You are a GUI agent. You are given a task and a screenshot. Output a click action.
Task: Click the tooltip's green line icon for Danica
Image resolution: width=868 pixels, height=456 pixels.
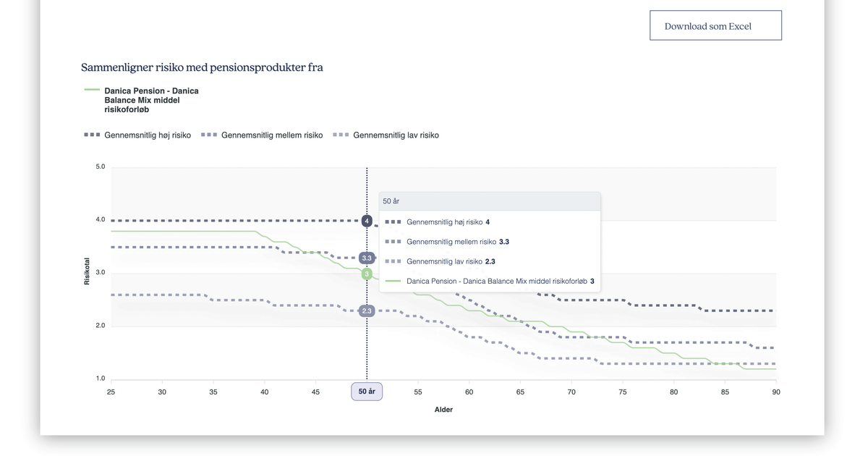coord(393,281)
